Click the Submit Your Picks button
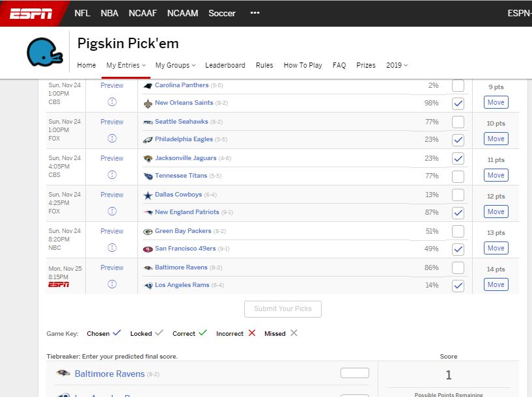532x397 pixels. (x=283, y=309)
